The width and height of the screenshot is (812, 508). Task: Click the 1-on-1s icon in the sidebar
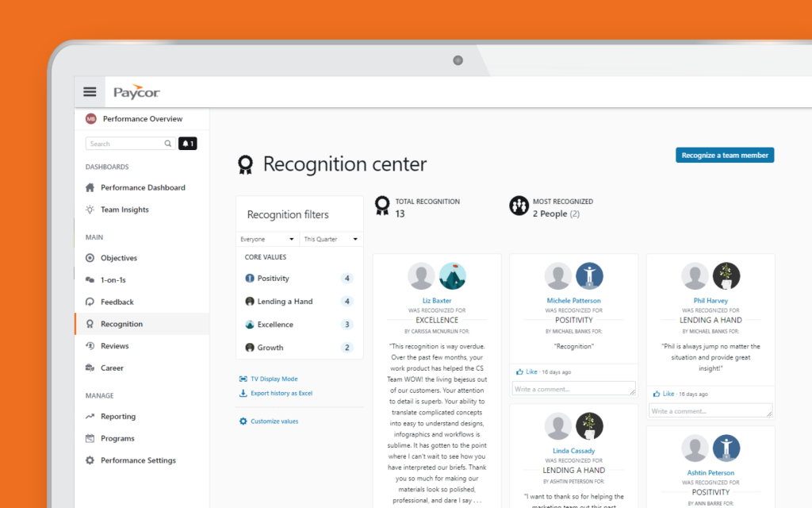89,279
